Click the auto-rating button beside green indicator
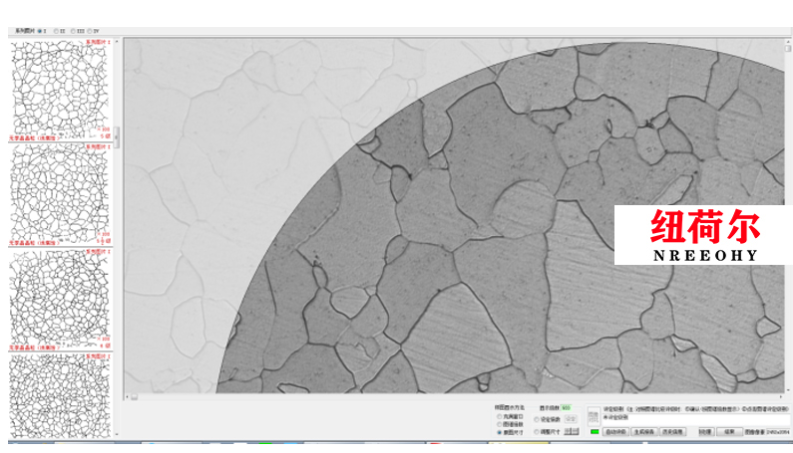The width and height of the screenshot is (793, 453). click(x=616, y=432)
